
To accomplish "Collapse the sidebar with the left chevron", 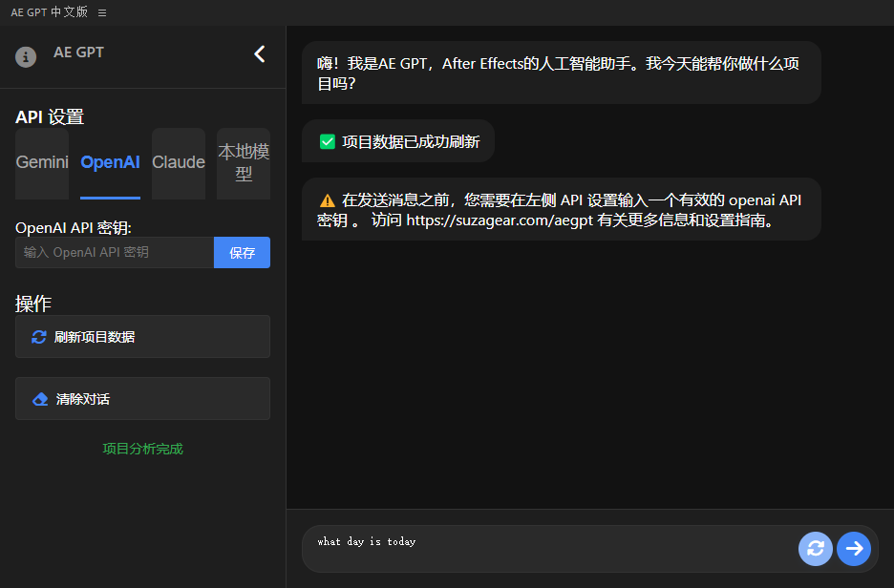I will pos(260,54).
